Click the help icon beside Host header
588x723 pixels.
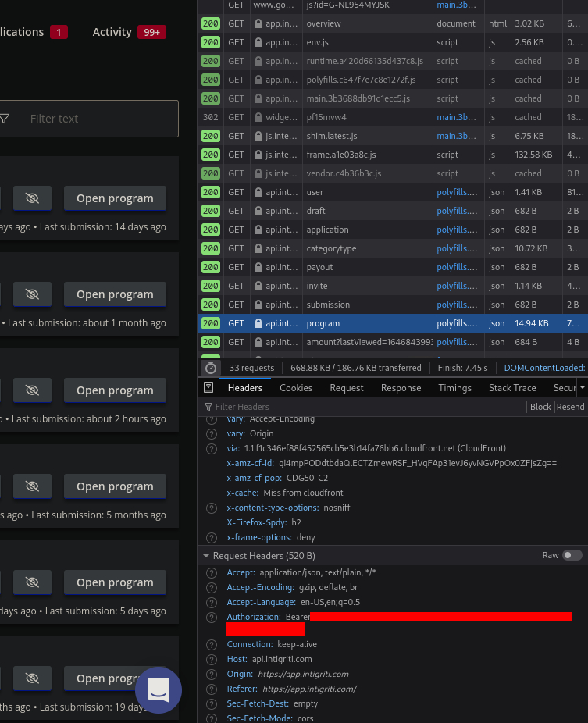[x=212, y=660]
